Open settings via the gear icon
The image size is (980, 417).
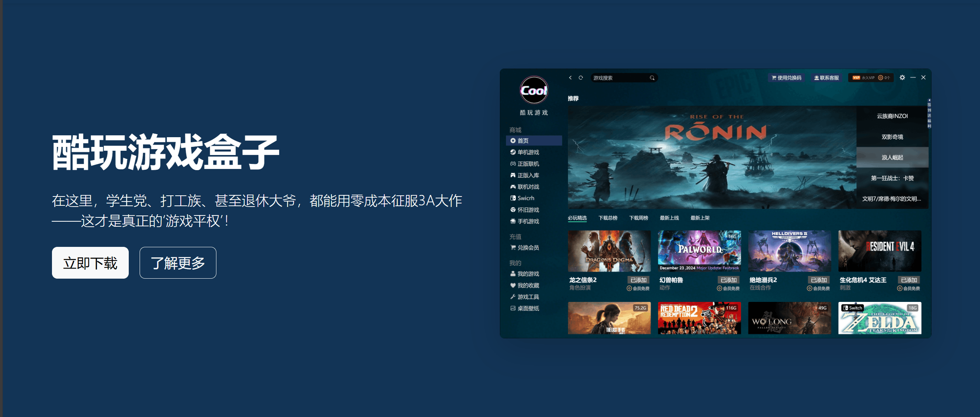tap(902, 78)
